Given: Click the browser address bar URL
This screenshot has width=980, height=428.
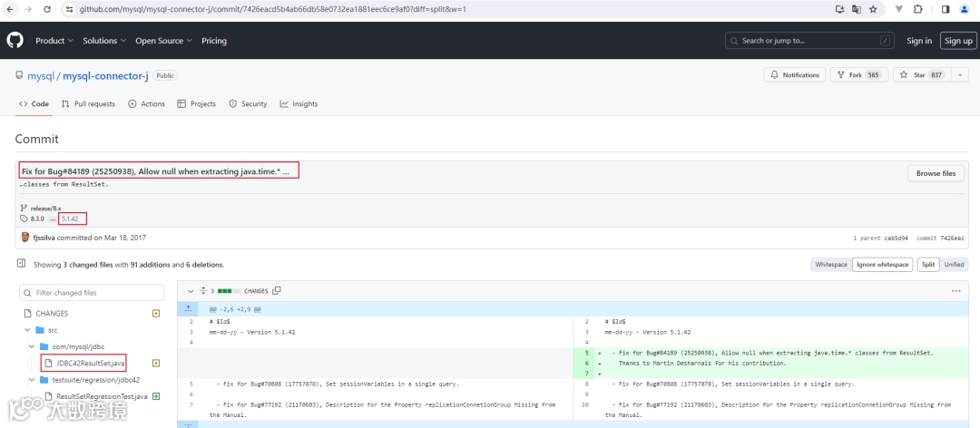Looking at the screenshot, I should [x=272, y=9].
